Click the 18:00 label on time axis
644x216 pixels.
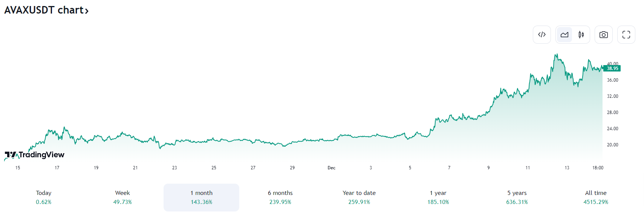(x=598, y=168)
